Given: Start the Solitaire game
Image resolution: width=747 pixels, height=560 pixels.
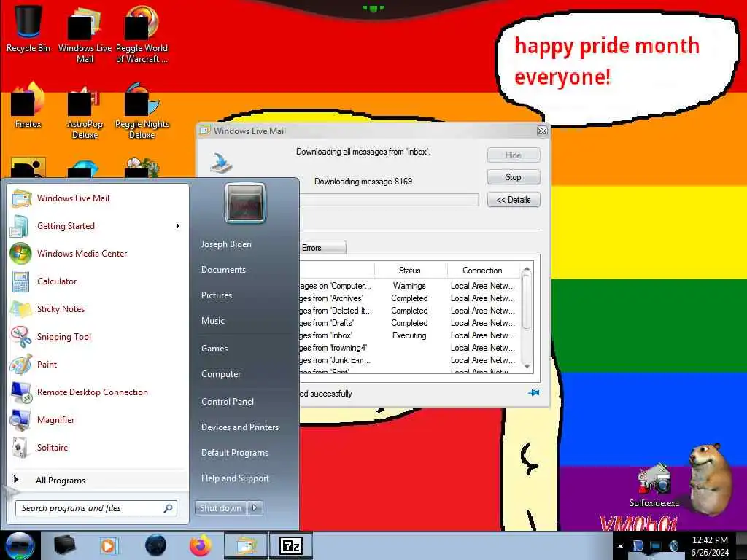Looking at the screenshot, I should click(x=98, y=447).
